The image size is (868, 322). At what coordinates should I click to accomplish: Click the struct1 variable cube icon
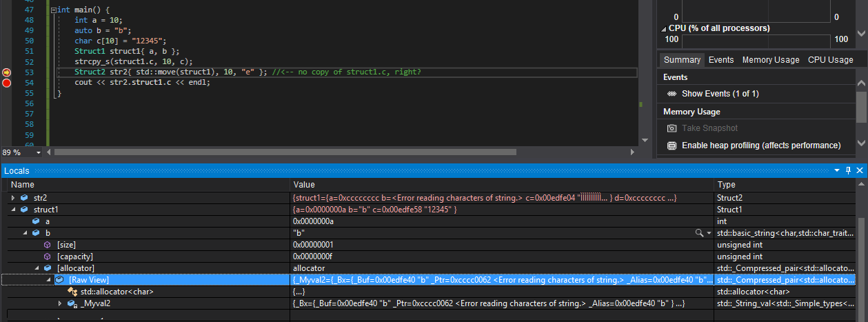[x=24, y=210]
